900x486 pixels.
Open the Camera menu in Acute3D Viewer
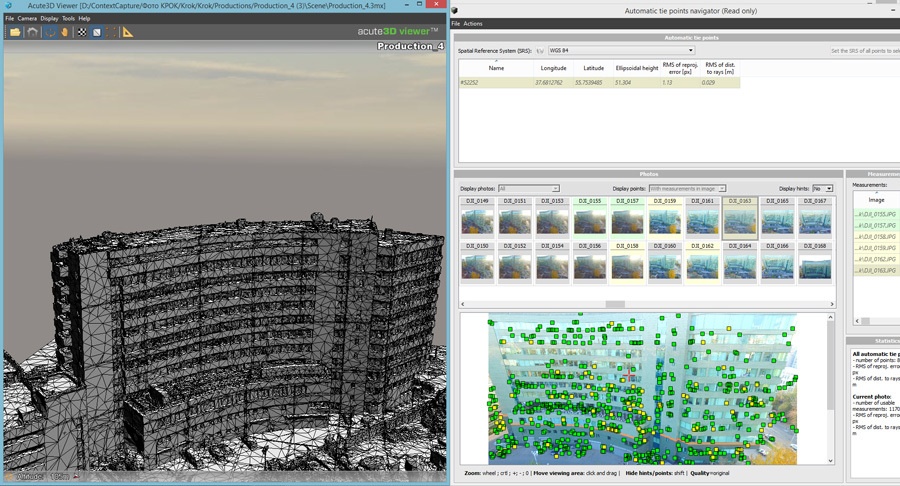(27, 18)
